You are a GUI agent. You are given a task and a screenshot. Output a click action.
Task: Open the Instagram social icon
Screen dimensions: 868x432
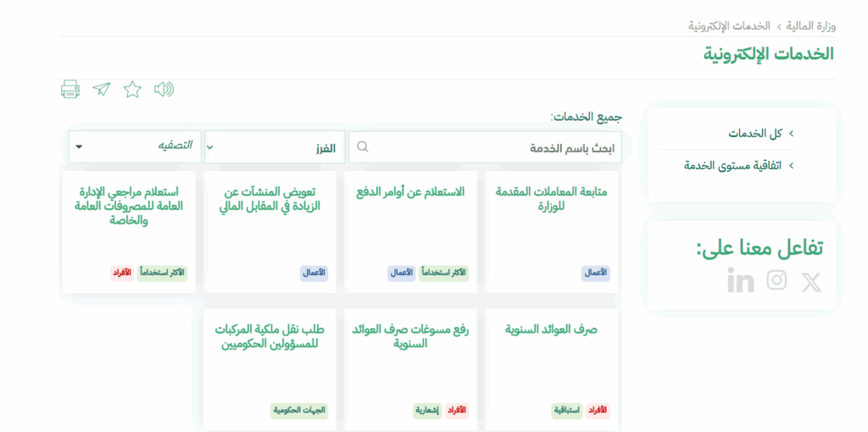coord(776,281)
